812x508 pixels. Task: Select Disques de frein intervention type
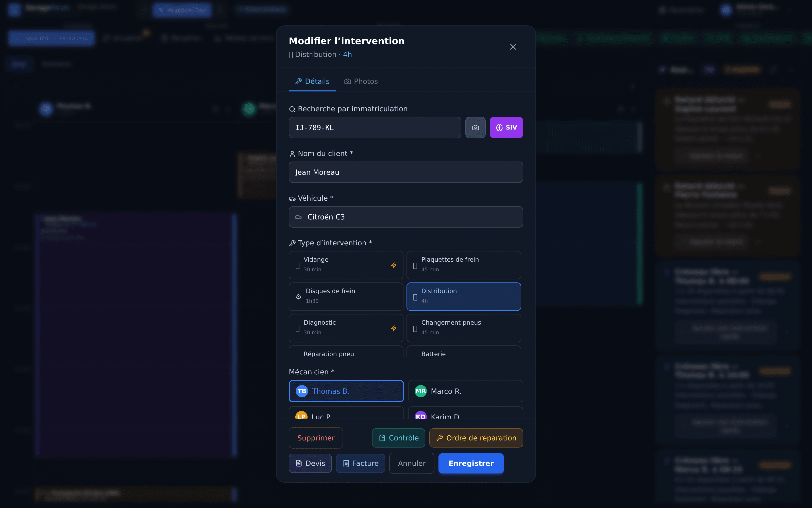point(346,296)
